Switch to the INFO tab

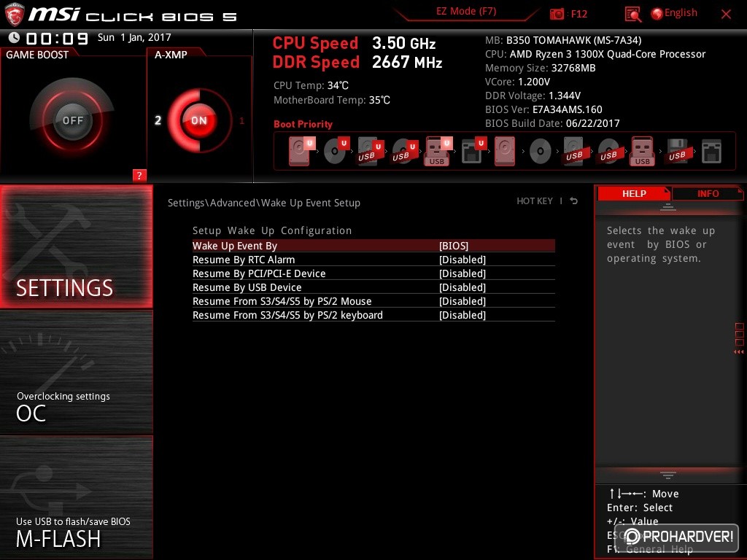click(x=708, y=193)
